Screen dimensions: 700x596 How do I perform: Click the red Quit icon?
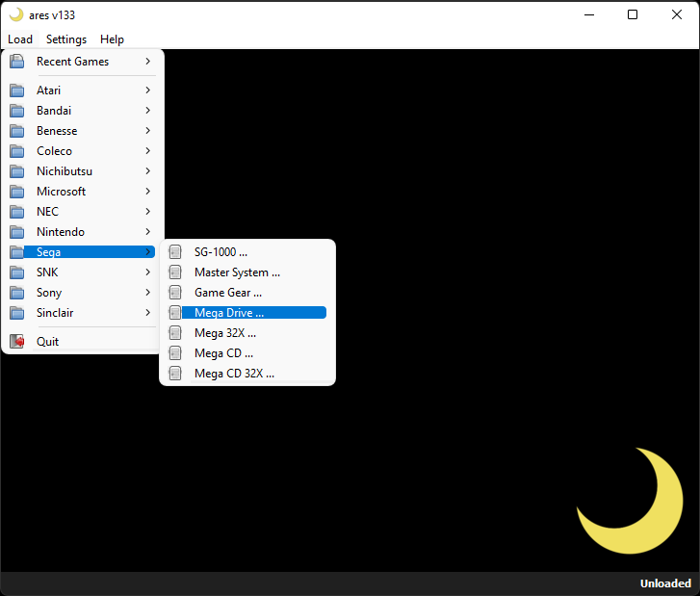(17, 342)
